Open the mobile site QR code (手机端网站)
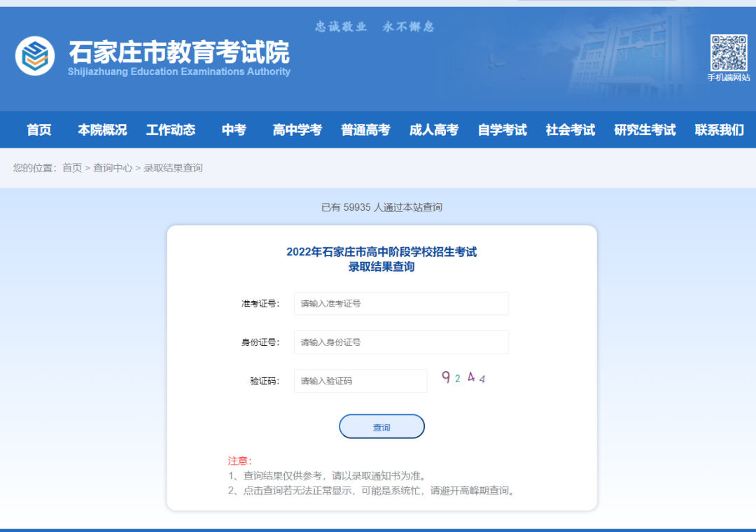 pyautogui.click(x=729, y=52)
